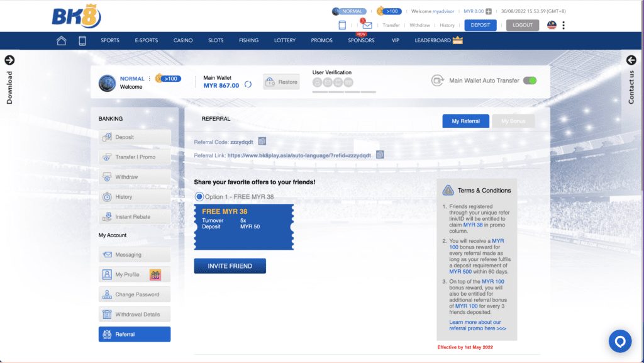Open Transfer | Promo in the sidebar
The height and width of the screenshot is (363, 644).
click(135, 157)
